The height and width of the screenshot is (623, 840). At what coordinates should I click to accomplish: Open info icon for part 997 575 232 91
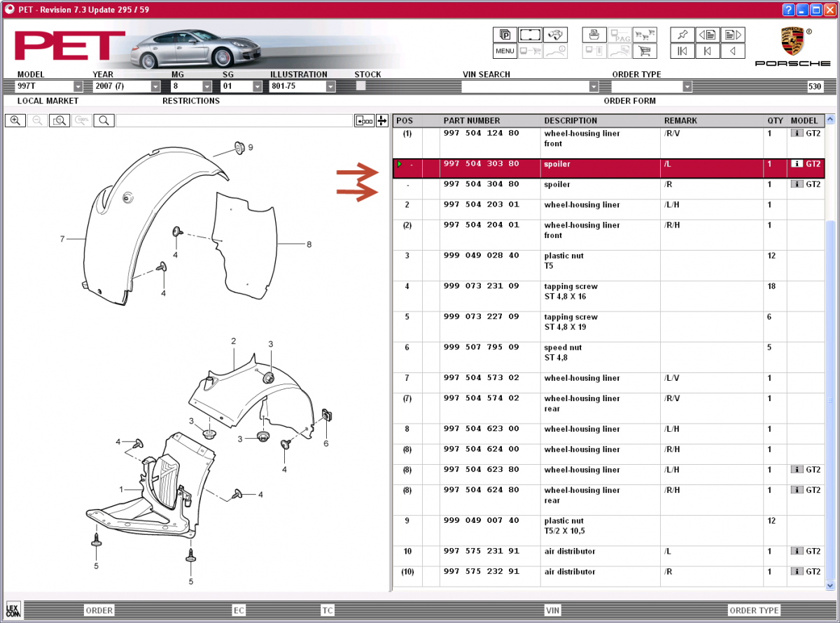tap(797, 571)
